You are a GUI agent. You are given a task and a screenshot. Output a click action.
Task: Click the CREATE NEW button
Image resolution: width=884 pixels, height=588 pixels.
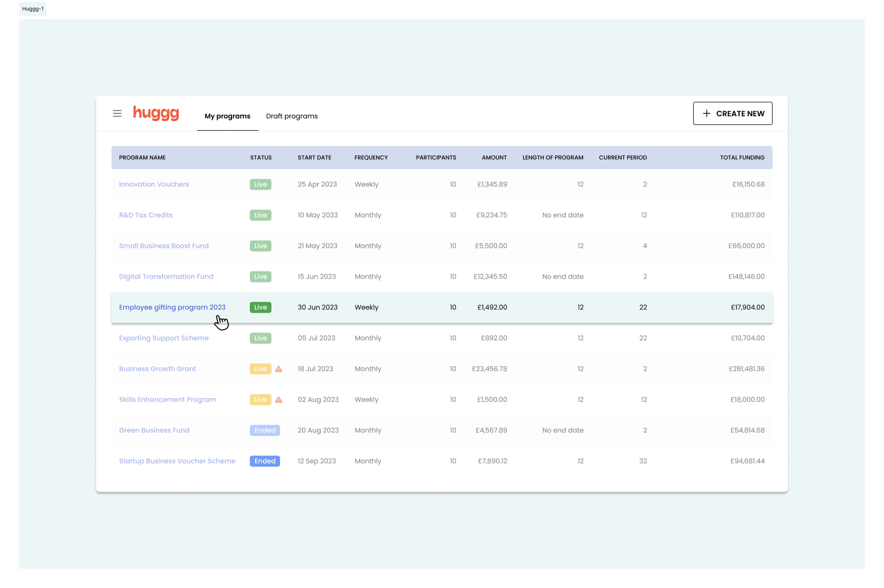(x=733, y=113)
